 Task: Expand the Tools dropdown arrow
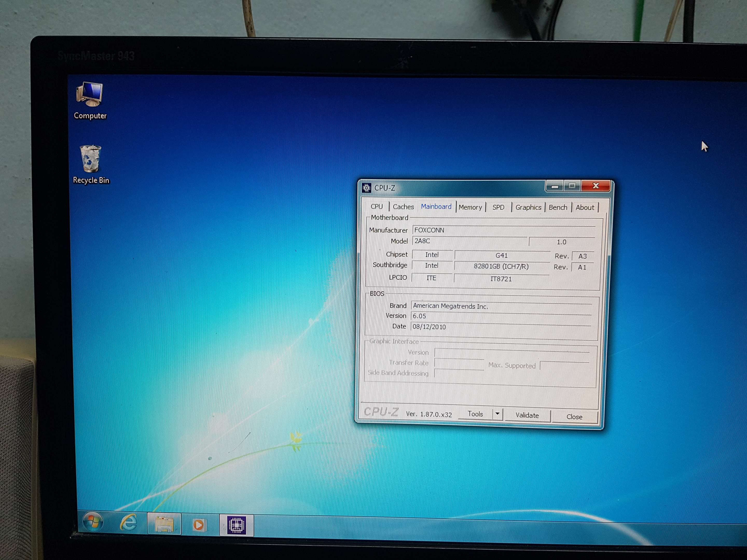497,414
